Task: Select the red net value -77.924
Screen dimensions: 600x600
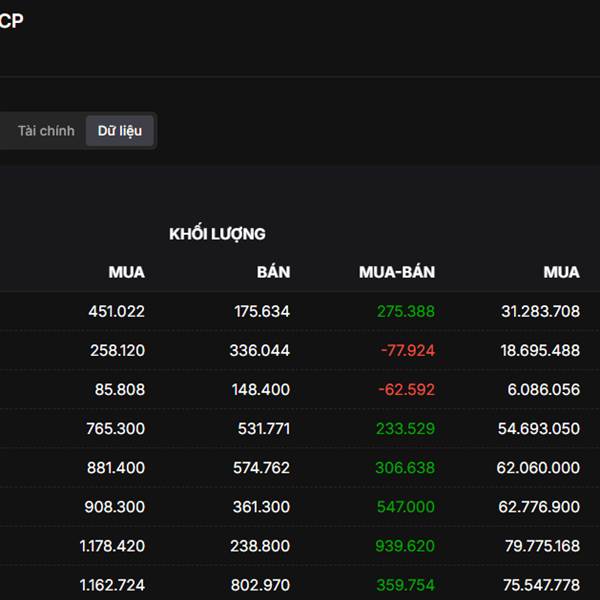Action: tap(408, 351)
